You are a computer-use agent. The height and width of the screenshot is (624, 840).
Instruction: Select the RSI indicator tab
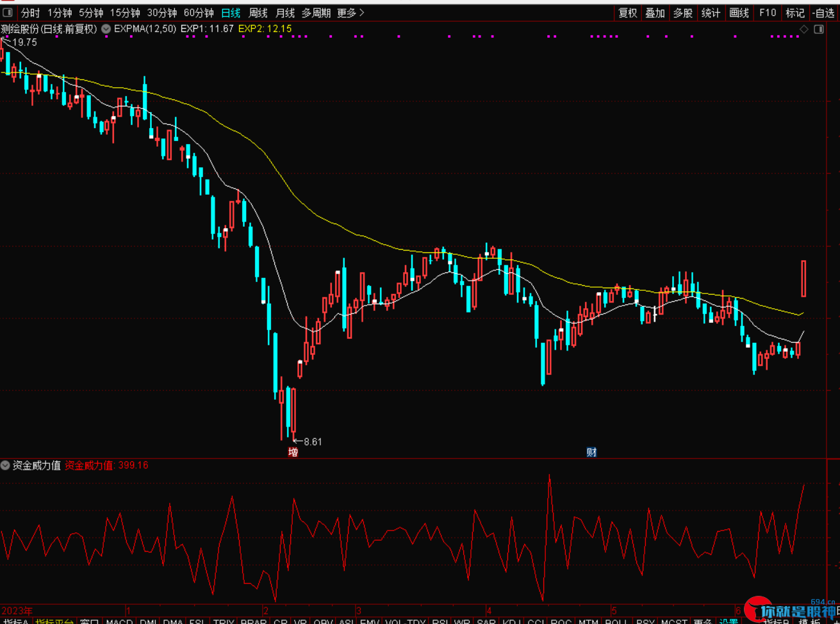pyautogui.click(x=440, y=621)
